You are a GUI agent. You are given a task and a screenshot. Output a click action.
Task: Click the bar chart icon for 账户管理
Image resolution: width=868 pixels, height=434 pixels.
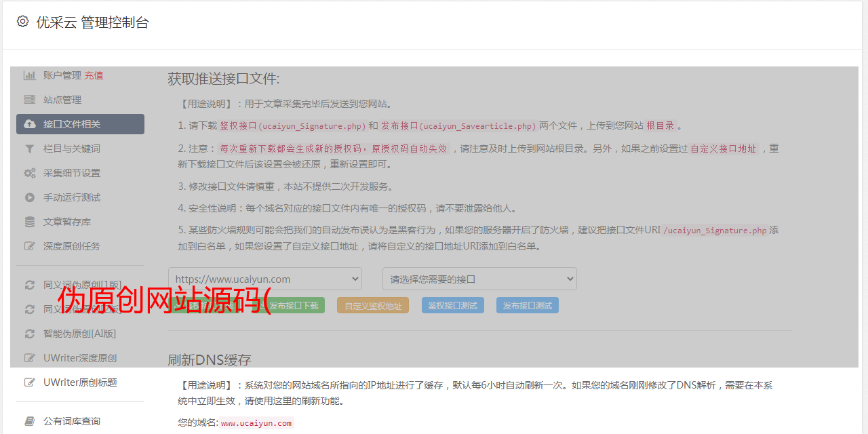pos(30,75)
